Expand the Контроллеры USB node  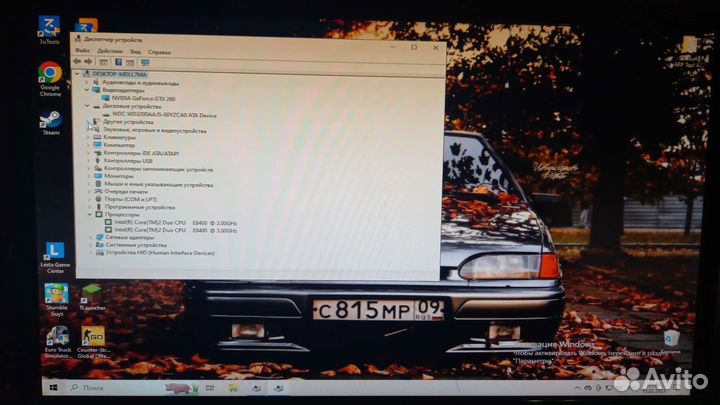tap(89, 161)
